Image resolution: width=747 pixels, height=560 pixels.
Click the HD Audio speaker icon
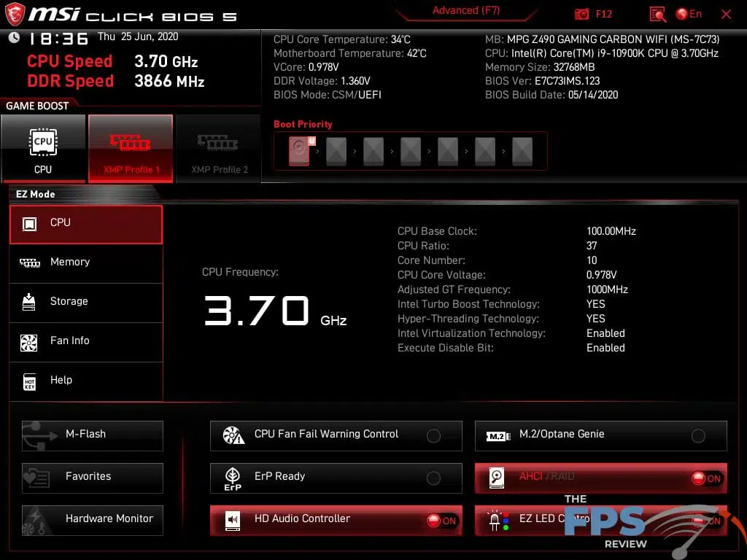coord(233,521)
